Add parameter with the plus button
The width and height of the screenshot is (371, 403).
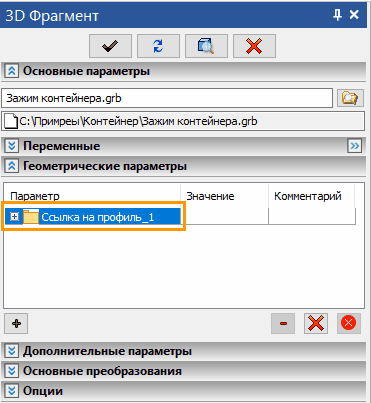[16, 323]
